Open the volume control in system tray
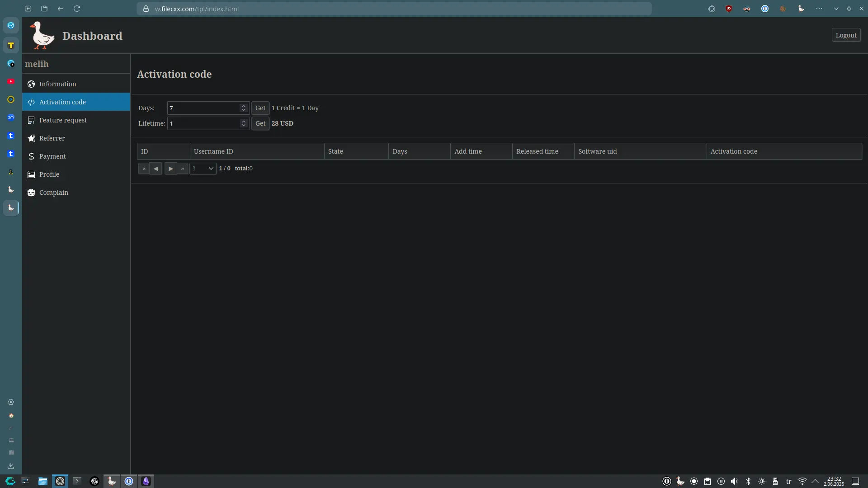Viewport: 868px width, 488px height. pos(735,481)
